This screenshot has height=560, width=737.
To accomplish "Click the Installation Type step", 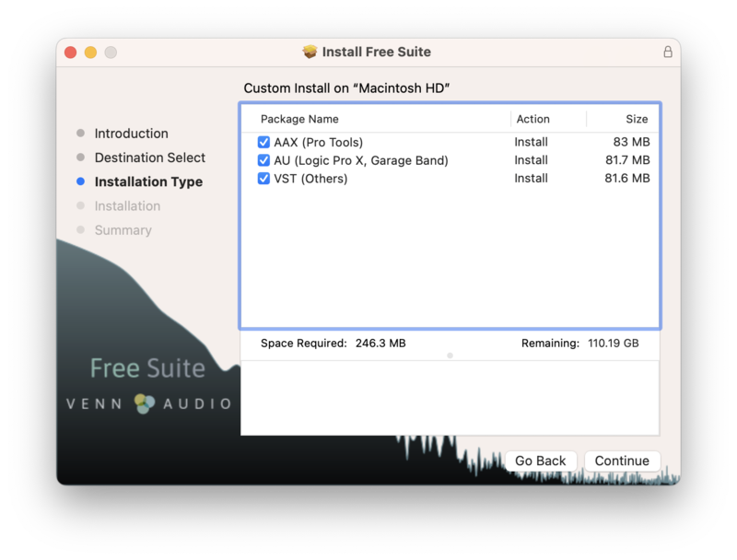I will 148,181.
